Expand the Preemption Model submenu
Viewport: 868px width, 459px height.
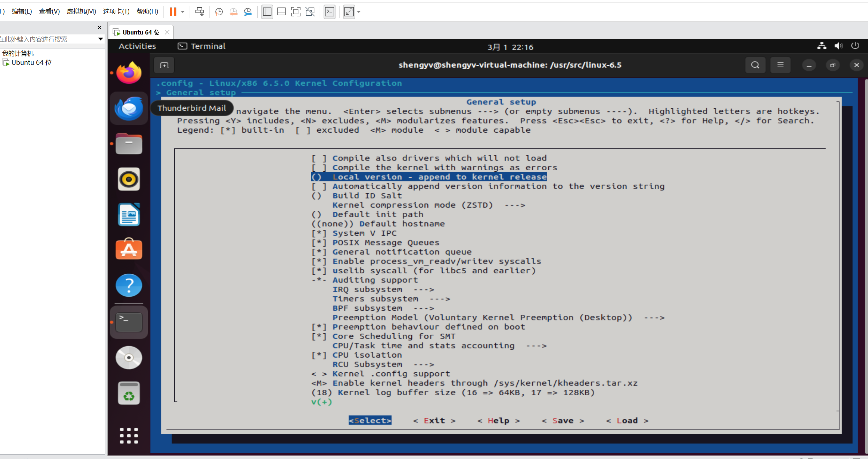(498, 318)
